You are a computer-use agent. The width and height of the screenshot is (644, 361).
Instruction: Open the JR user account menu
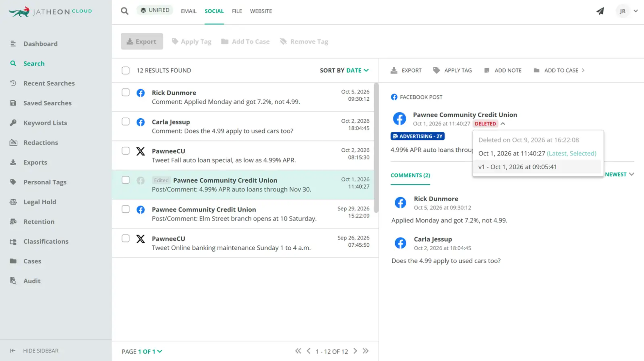(x=627, y=11)
